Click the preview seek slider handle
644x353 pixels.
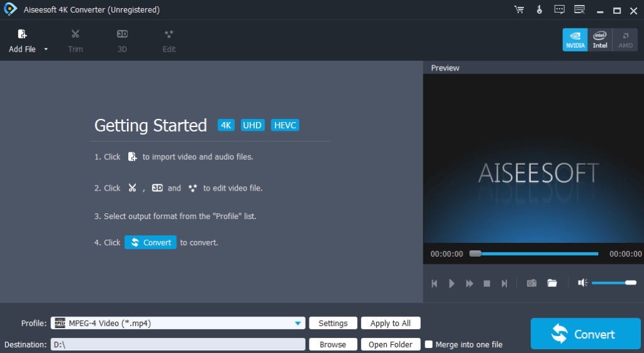point(475,254)
